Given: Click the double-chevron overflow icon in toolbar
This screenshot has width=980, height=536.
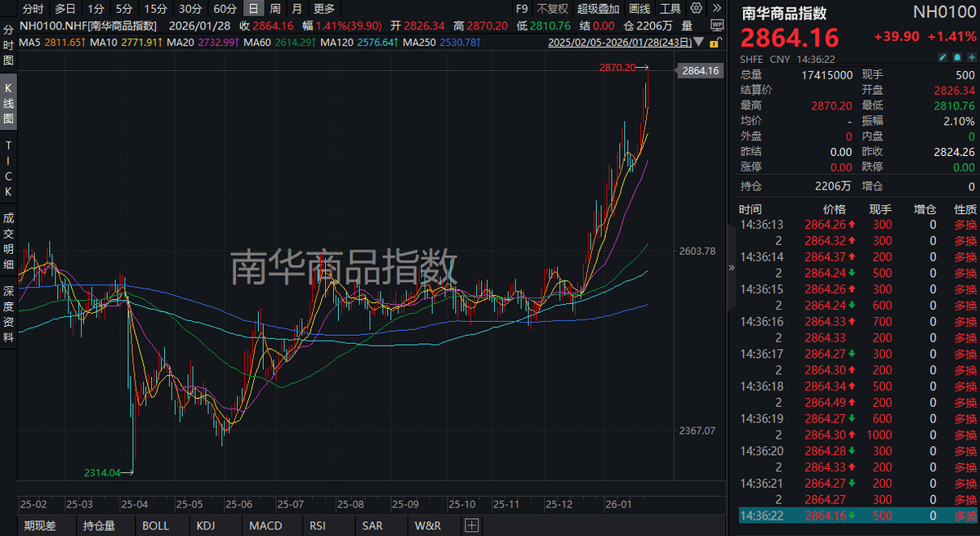Looking at the screenshot, I should (x=716, y=9).
